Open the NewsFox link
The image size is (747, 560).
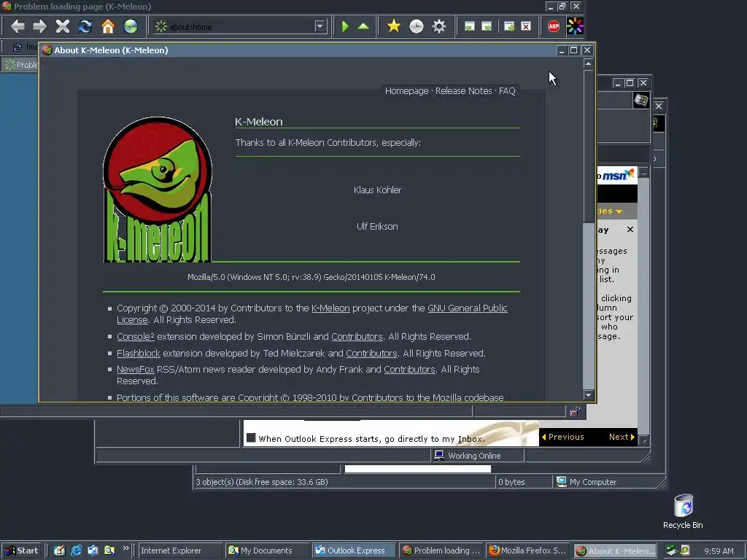tap(135, 370)
